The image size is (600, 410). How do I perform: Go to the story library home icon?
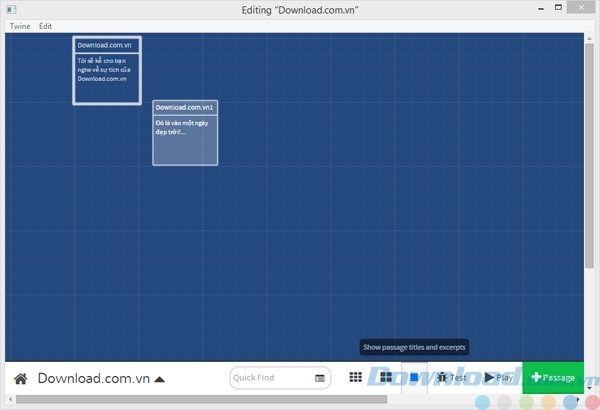pyautogui.click(x=20, y=379)
